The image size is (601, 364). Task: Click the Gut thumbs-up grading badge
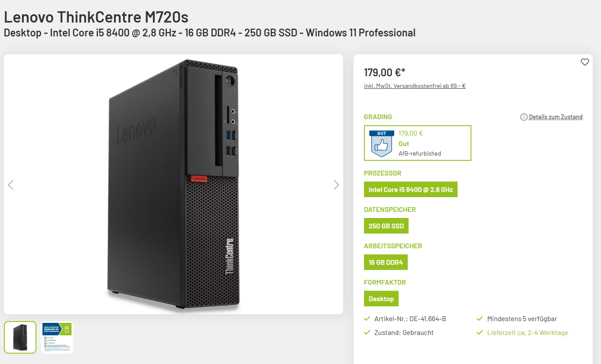click(382, 143)
